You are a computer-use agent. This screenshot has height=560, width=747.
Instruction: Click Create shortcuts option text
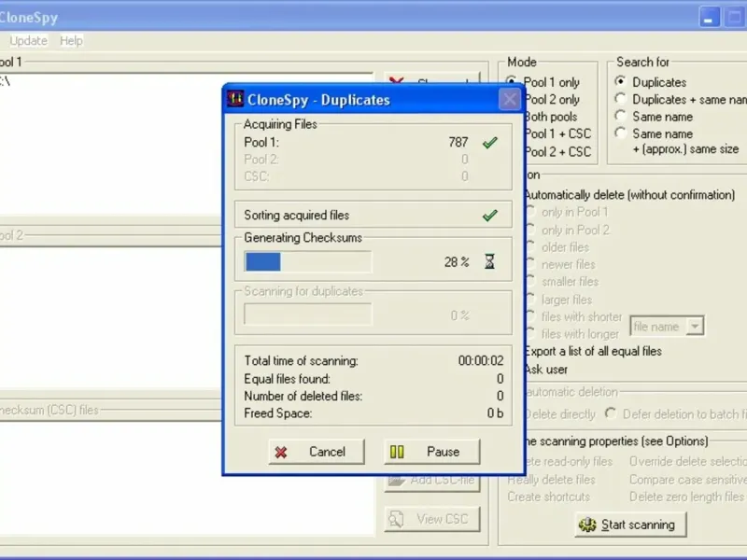(x=548, y=497)
